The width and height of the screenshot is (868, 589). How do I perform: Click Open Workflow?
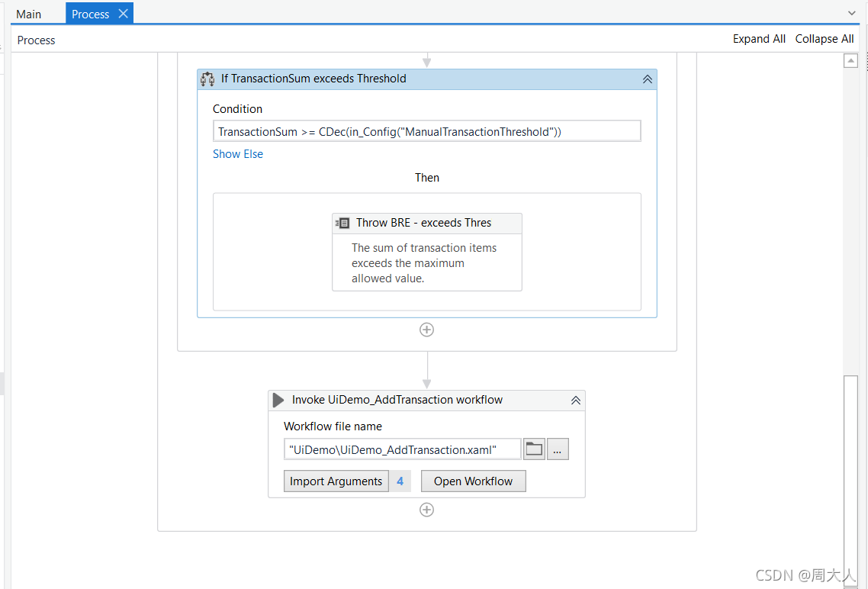pos(473,481)
